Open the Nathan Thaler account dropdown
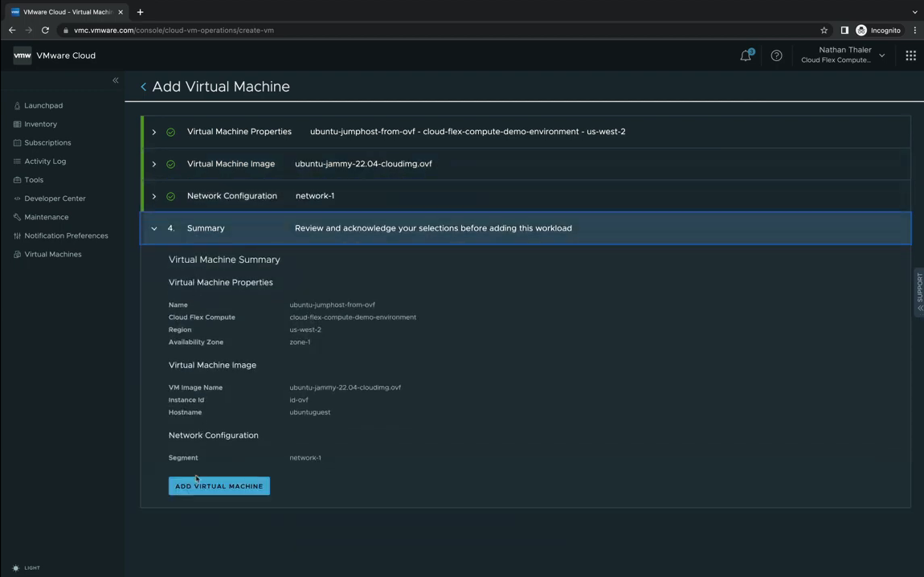This screenshot has width=924, height=577. 844,55
